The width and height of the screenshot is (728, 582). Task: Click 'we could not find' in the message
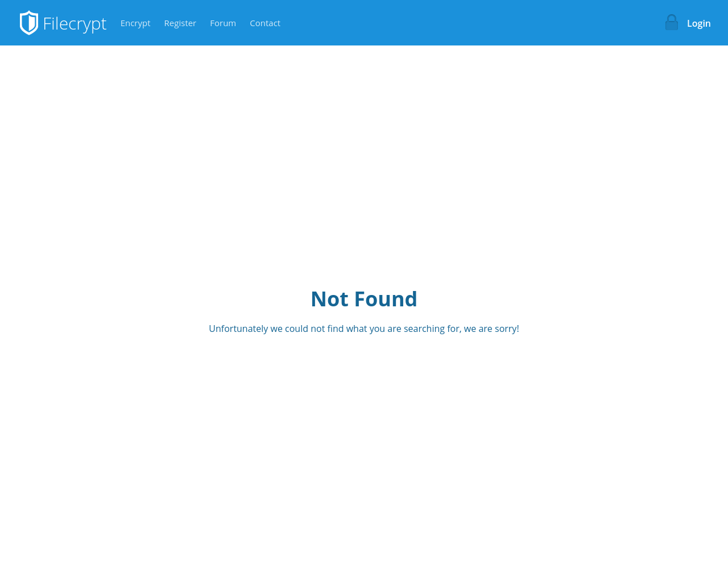[x=307, y=329]
